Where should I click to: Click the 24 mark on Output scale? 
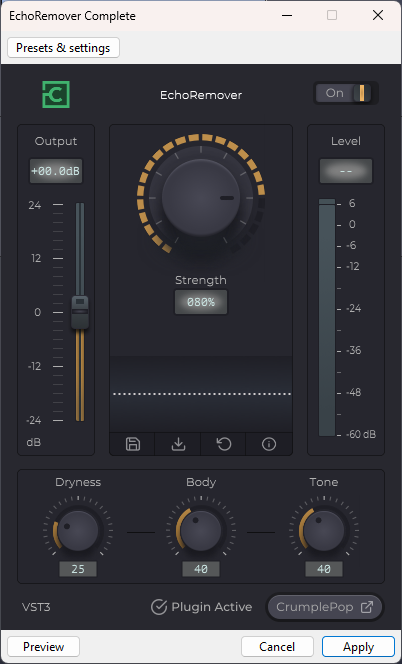tap(35, 205)
